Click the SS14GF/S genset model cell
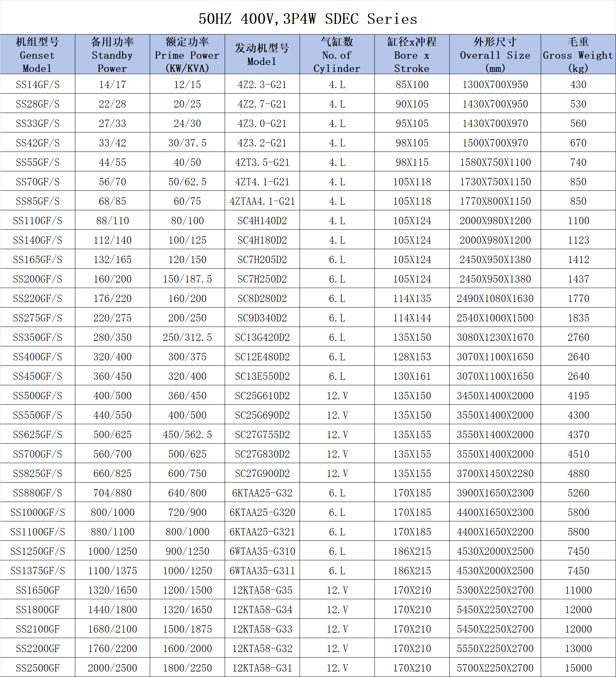The width and height of the screenshot is (616, 677). click(37, 84)
